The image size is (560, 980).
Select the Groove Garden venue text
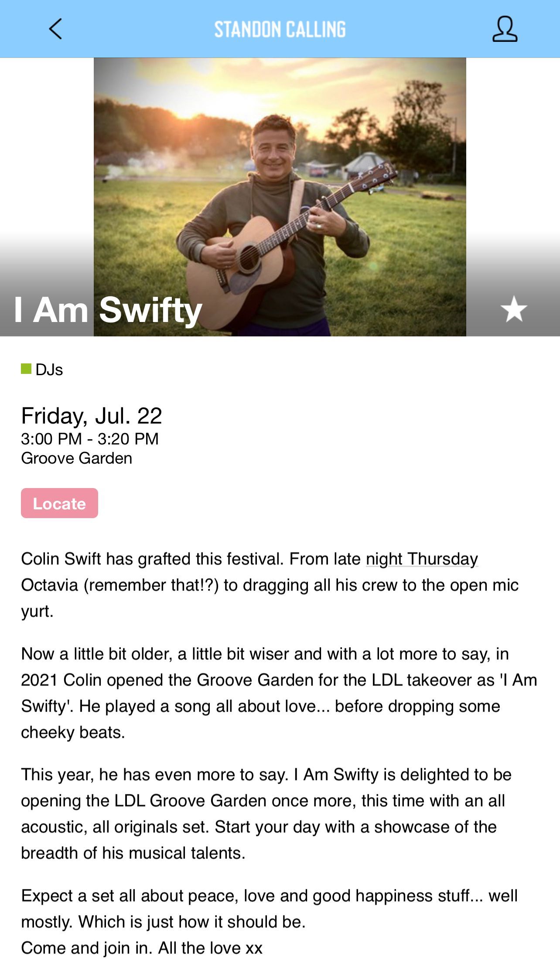click(77, 458)
